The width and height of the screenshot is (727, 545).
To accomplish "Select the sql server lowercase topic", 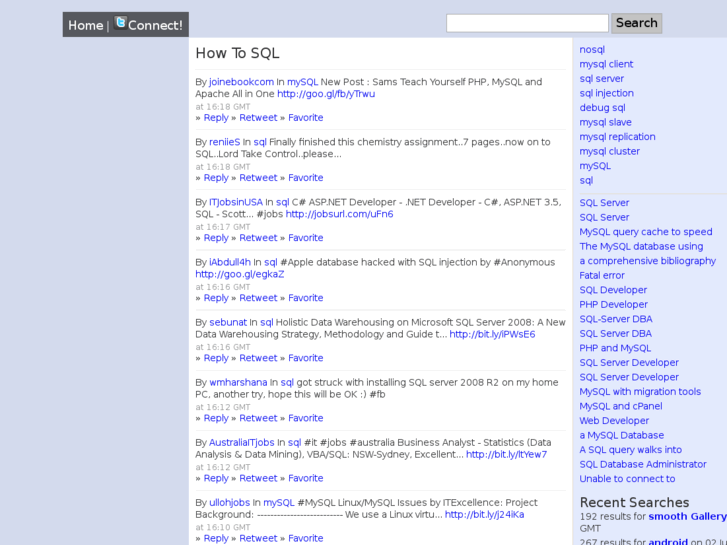I will pos(601,79).
